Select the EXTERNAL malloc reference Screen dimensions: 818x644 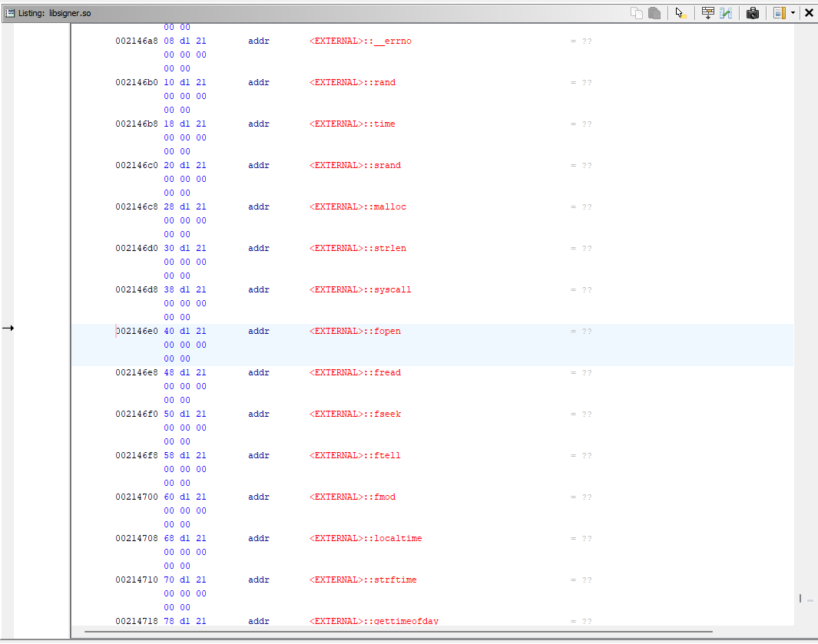(357, 207)
